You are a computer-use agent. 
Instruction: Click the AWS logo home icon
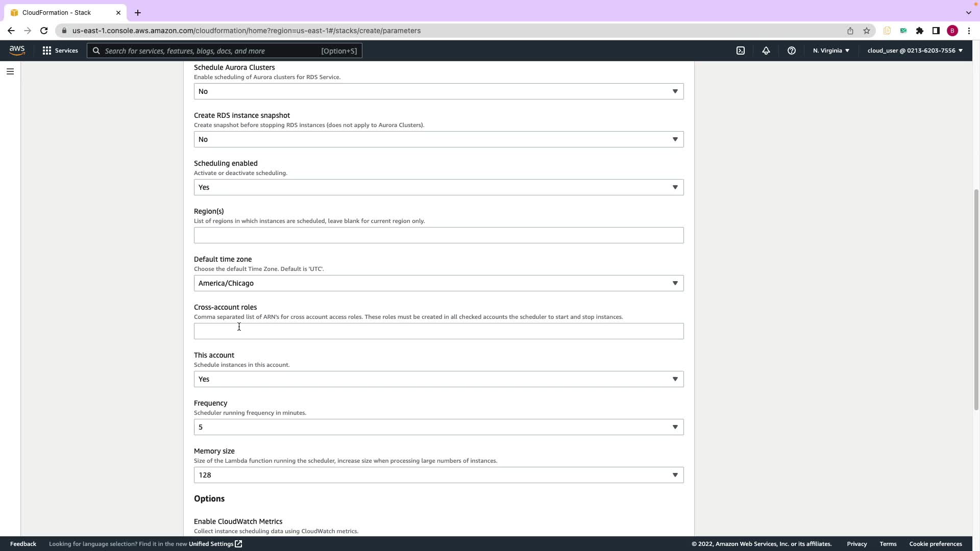coord(17,51)
